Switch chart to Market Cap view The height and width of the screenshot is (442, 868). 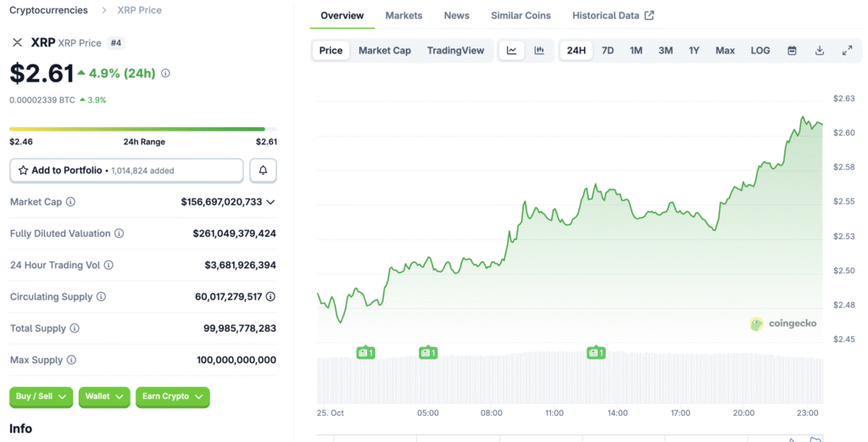[x=385, y=51]
